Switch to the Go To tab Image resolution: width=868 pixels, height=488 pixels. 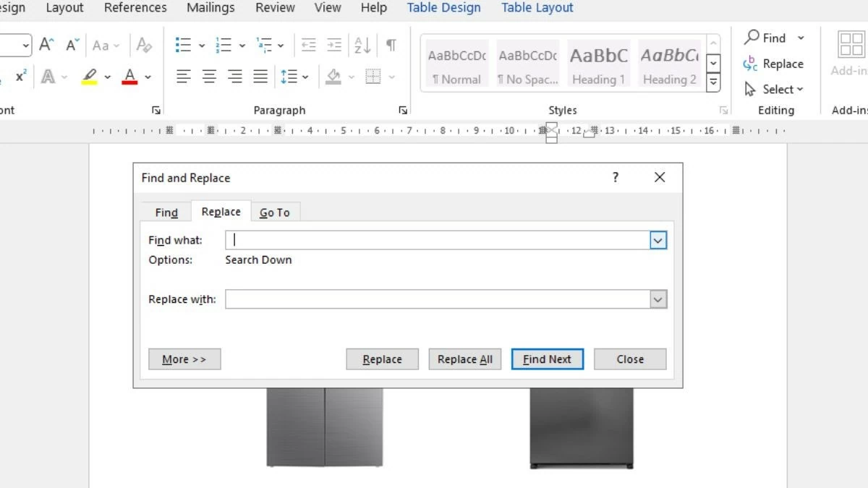click(x=275, y=212)
